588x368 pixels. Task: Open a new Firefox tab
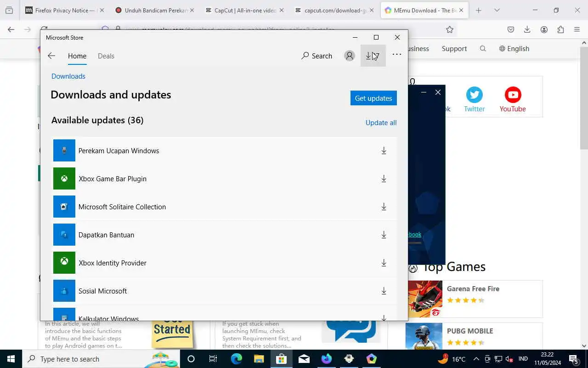coord(478,10)
